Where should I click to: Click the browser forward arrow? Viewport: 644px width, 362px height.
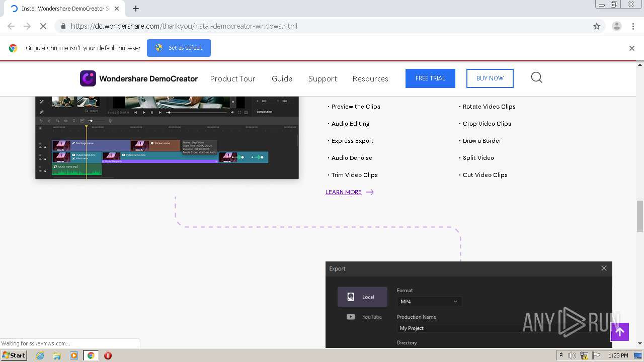27,26
